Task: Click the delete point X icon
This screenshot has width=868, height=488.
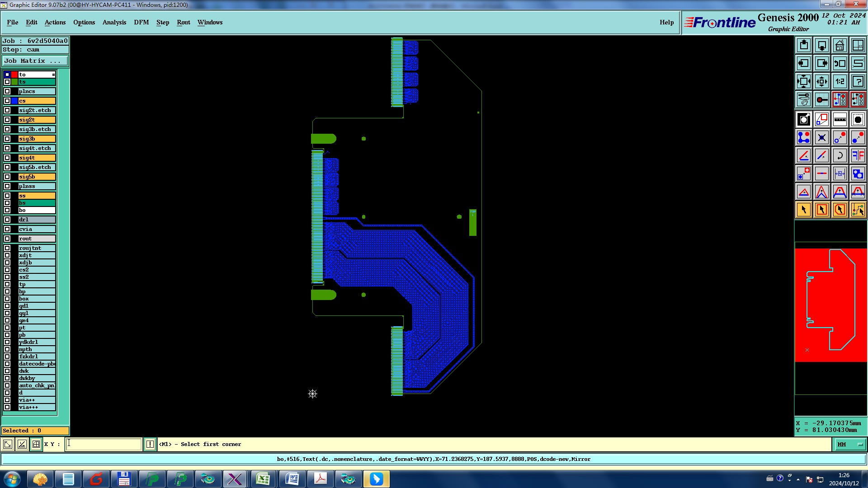Action: coord(821,138)
